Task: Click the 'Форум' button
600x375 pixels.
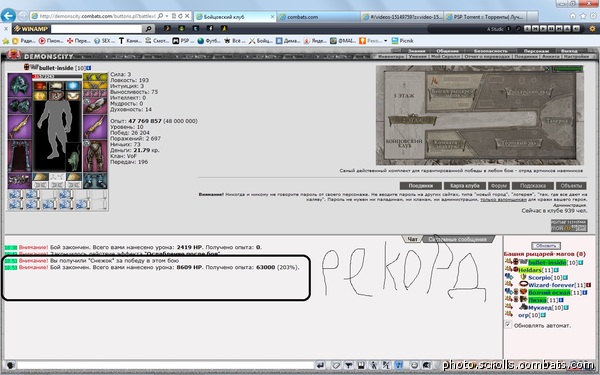Action: pos(499,186)
